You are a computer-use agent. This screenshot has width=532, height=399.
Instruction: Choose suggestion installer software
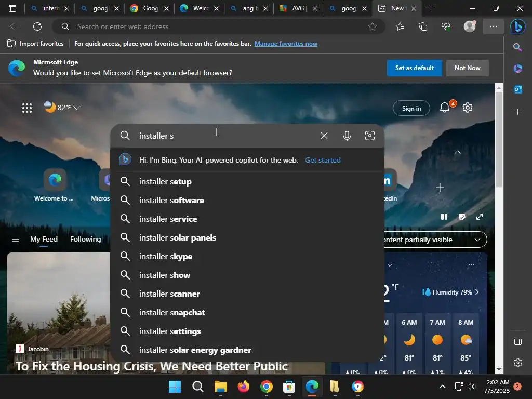point(247,200)
